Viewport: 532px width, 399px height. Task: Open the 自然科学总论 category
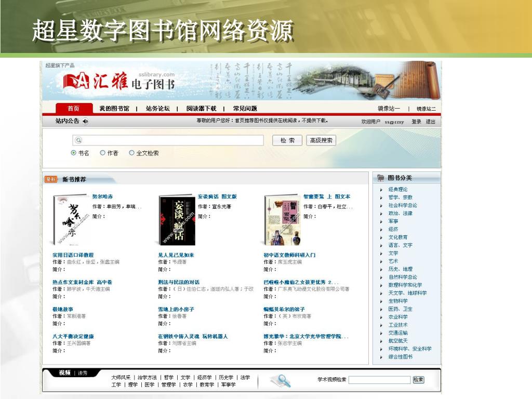[403, 277]
